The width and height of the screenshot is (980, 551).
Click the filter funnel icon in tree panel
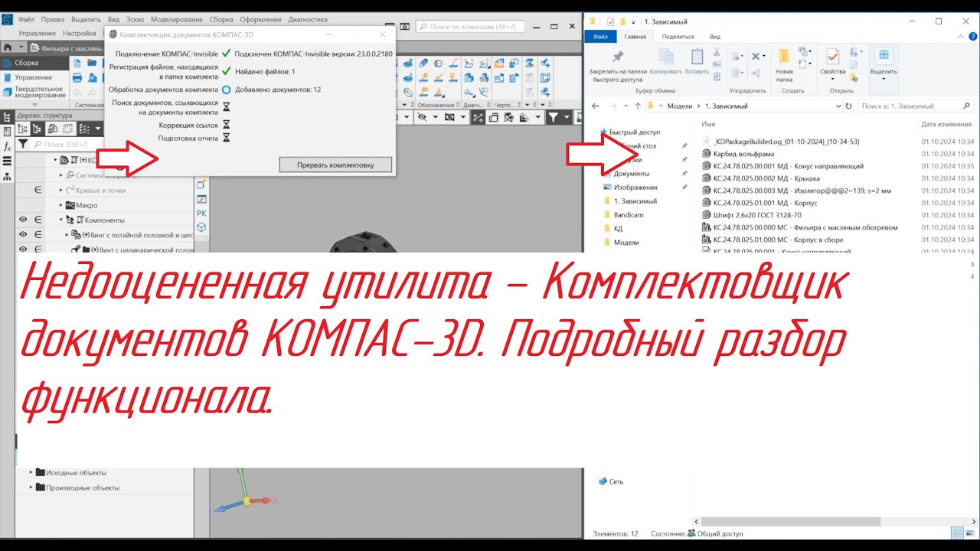coord(23,144)
